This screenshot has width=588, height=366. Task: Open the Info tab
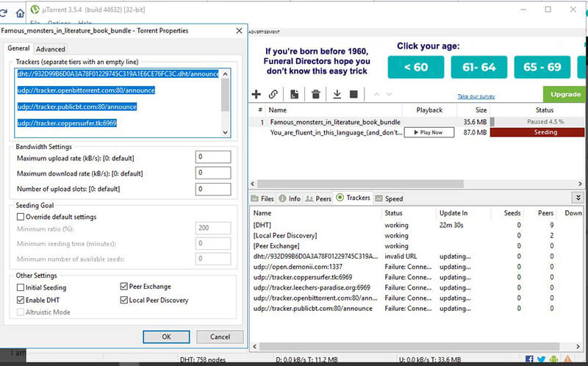point(290,198)
